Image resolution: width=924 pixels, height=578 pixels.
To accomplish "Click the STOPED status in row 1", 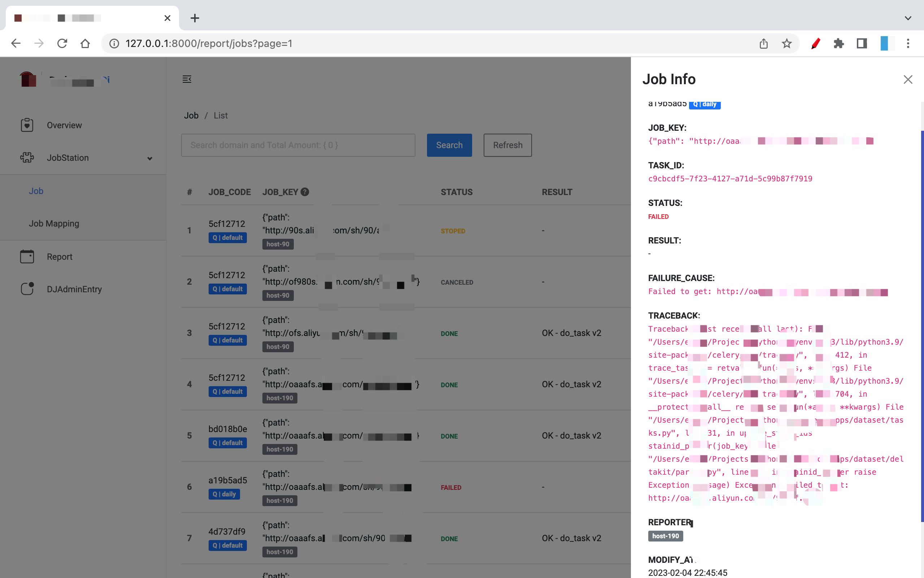I will click(x=453, y=231).
